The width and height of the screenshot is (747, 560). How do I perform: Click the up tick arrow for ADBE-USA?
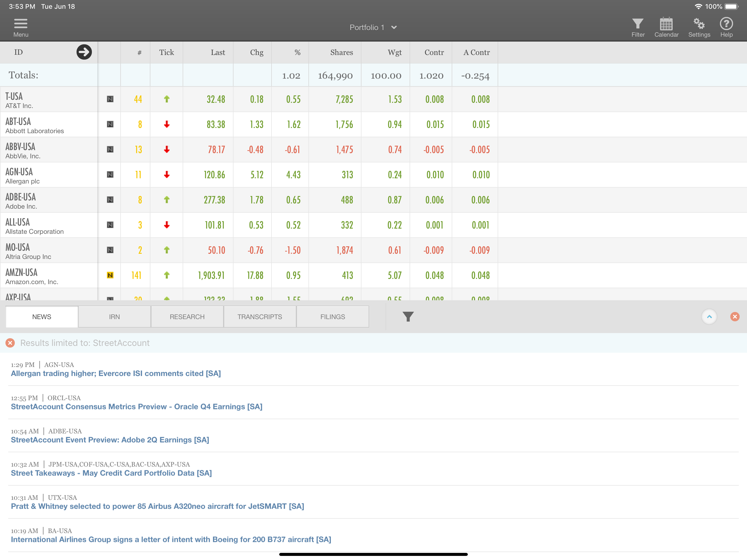[167, 200]
